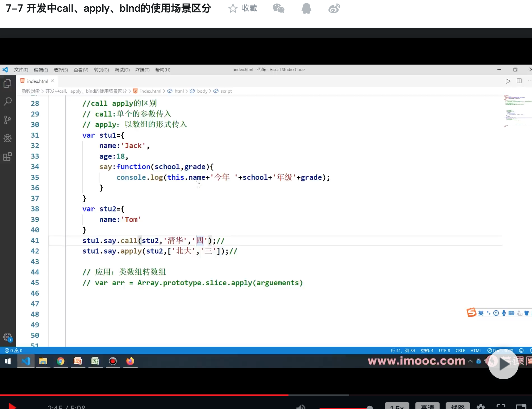532x409 pixels.
Task: Open the 文件(F) menu
Action: (21, 70)
